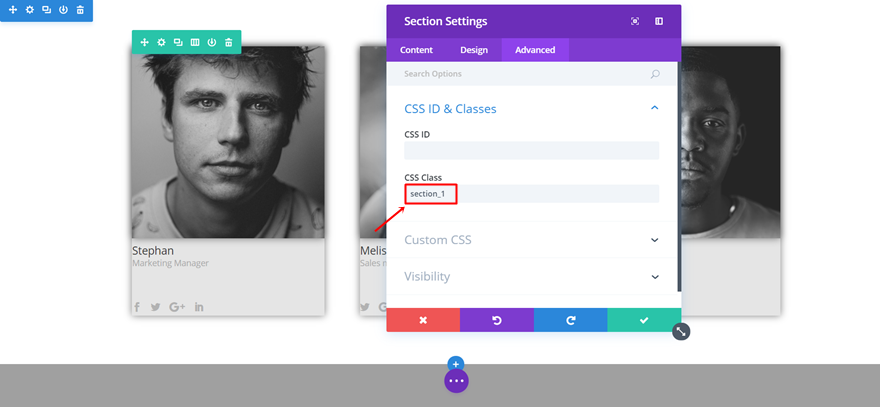Open Stephan's LinkedIn icon
This screenshot has width=880, height=407.
[199, 306]
